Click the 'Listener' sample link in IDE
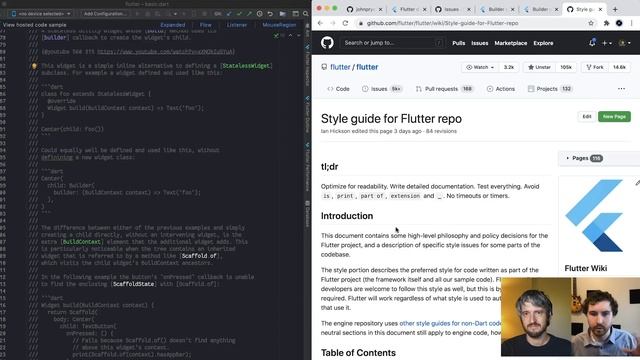 coord(237,25)
